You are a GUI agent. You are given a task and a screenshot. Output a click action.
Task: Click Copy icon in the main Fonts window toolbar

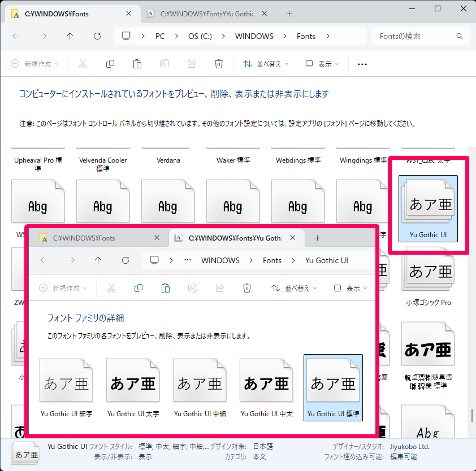tap(110, 64)
